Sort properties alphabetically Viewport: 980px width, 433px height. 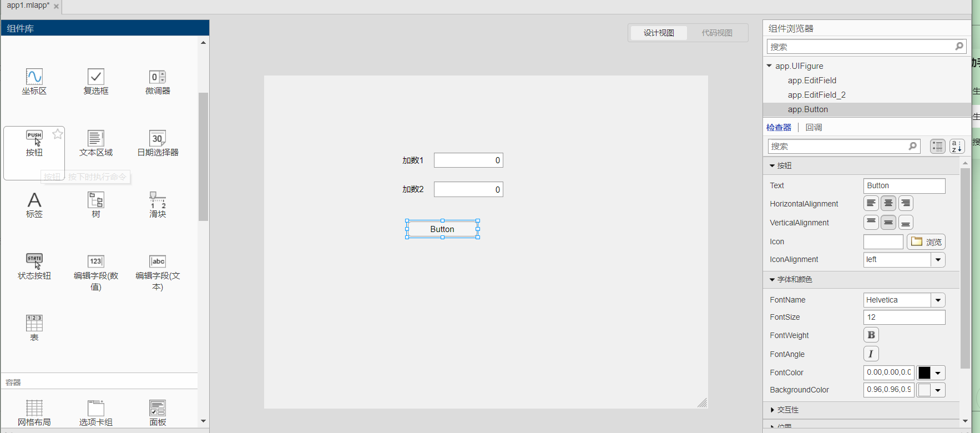pos(957,146)
